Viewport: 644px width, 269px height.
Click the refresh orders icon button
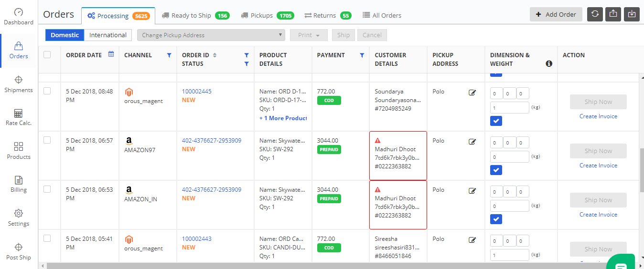595,14
